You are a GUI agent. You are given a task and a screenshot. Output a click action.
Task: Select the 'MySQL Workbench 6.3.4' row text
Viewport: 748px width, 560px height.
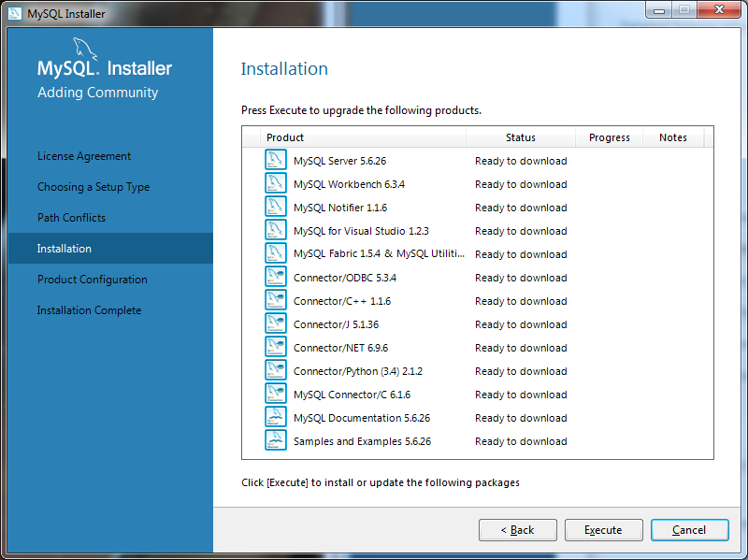[x=349, y=184]
